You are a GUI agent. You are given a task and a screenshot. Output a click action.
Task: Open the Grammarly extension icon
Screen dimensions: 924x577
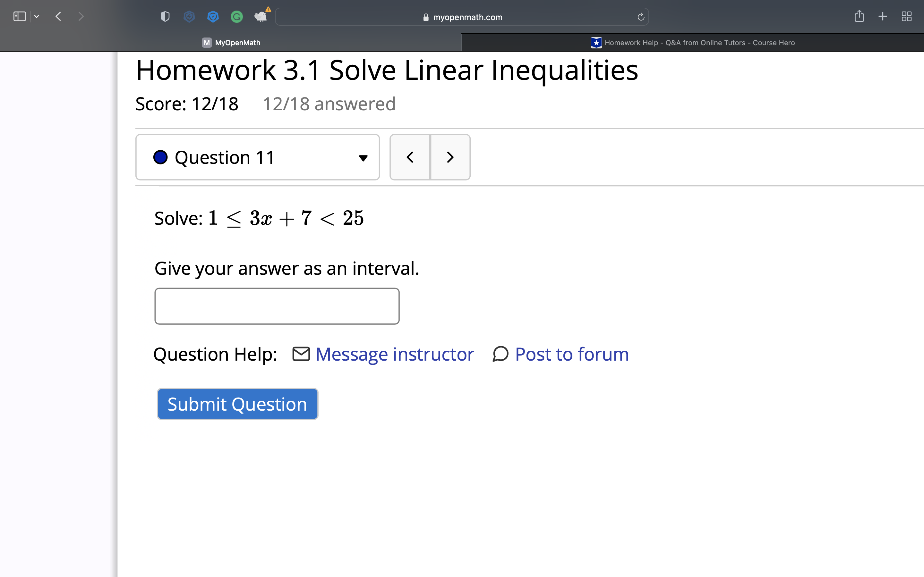[236, 16]
